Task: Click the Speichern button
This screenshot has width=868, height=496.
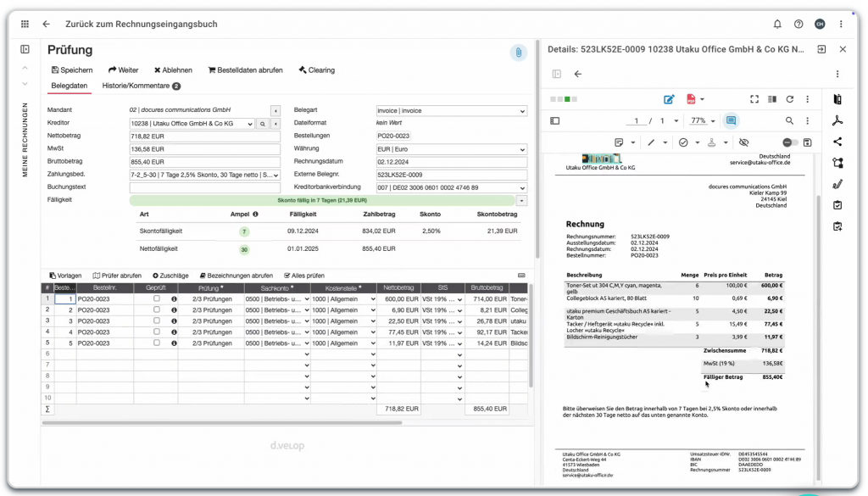Action: tap(72, 70)
